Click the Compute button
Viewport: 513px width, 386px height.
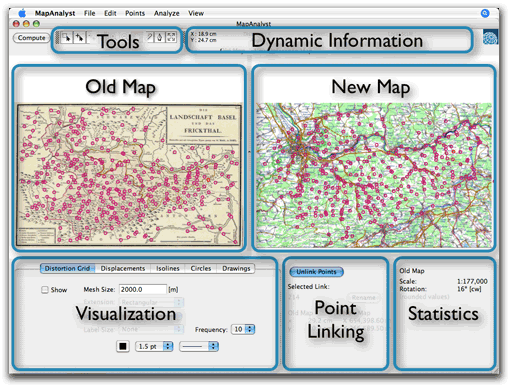(x=31, y=38)
